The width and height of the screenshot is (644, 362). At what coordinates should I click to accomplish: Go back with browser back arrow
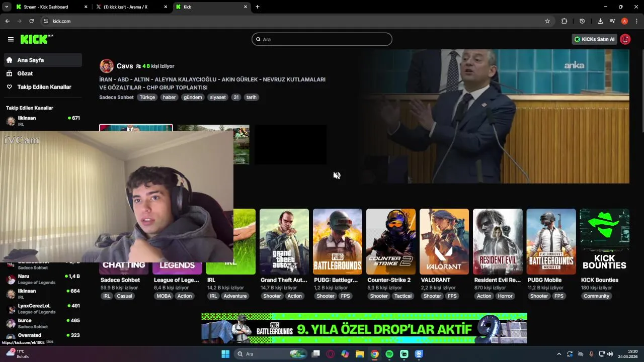pyautogui.click(x=8, y=21)
